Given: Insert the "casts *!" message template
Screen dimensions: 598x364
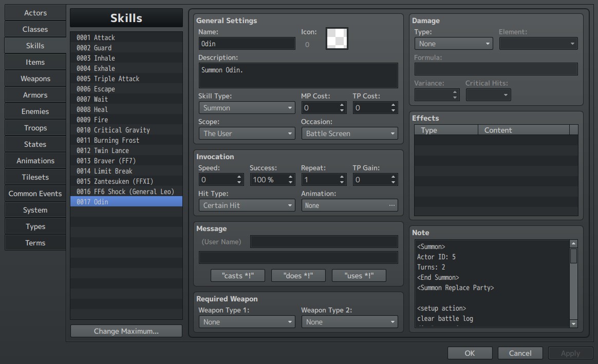Looking at the screenshot, I should tap(237, 276).
